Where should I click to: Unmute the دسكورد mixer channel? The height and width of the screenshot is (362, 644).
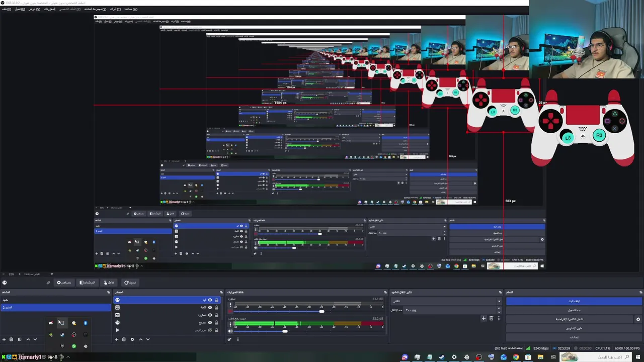(x=230, y=311)
